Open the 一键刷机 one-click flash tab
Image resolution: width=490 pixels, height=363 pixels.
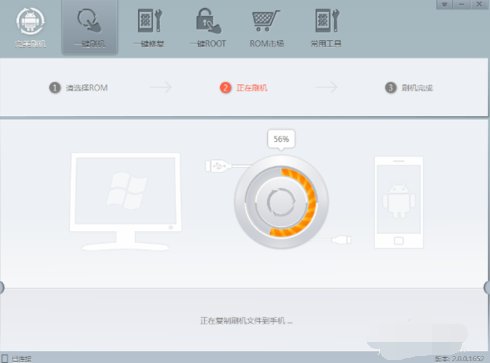coord(89,27)
